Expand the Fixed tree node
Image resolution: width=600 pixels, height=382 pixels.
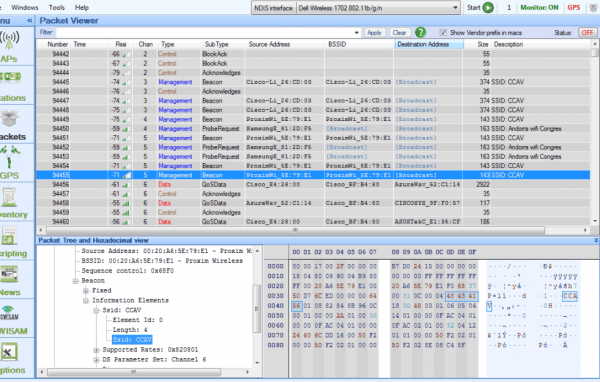click(x=86, y=291)
